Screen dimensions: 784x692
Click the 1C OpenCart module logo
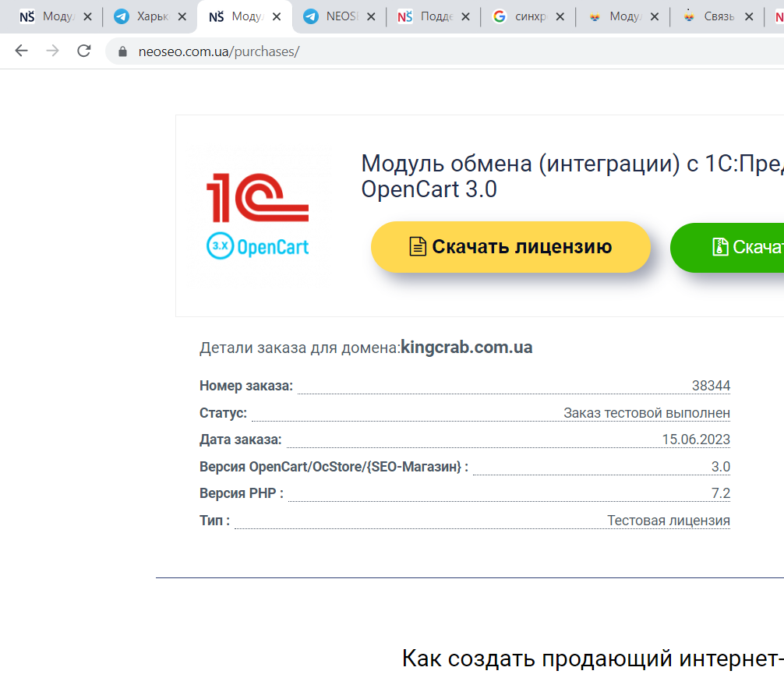(257, 216)
